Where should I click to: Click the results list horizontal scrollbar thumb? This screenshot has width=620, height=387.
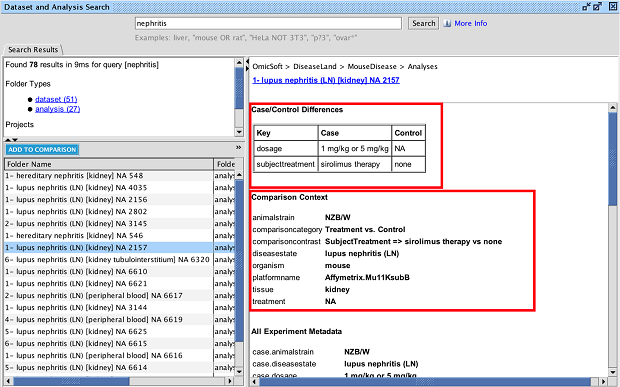pyautogui.click(x=71, y=381)
